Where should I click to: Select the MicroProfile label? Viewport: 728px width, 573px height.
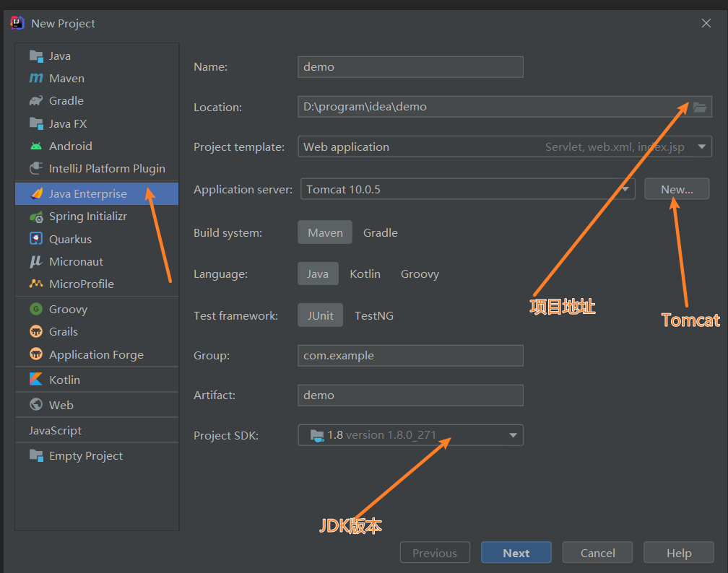pos(81,284)
